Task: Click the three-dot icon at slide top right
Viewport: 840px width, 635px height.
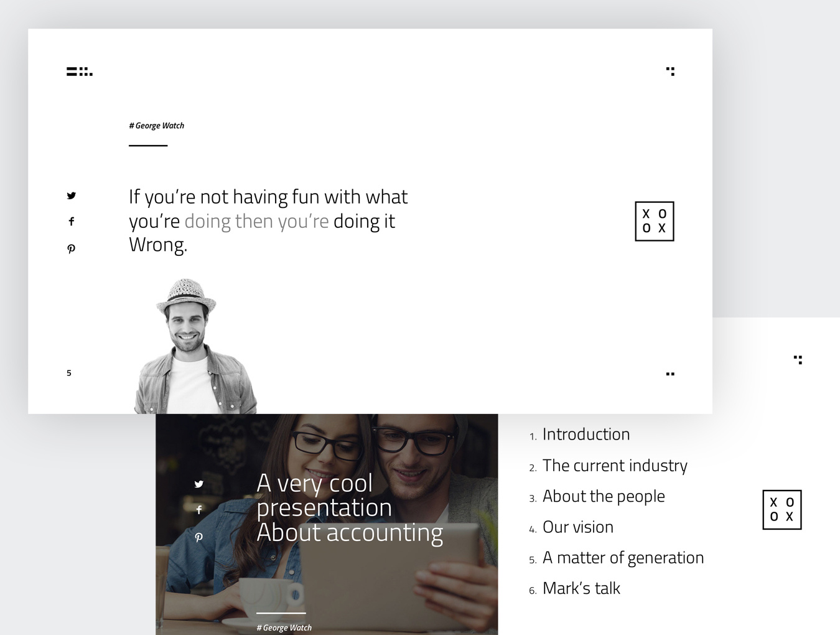Action: (670, 71)
